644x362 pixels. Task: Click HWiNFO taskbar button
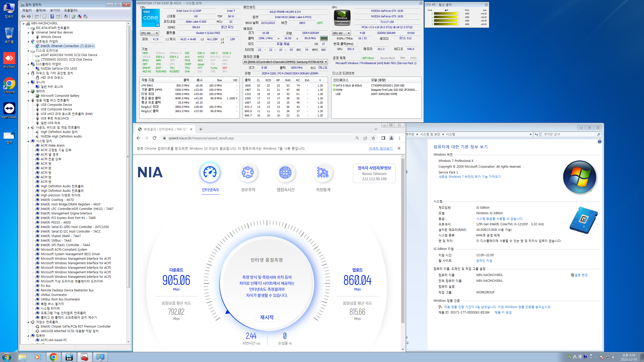(x=69, y=357)
